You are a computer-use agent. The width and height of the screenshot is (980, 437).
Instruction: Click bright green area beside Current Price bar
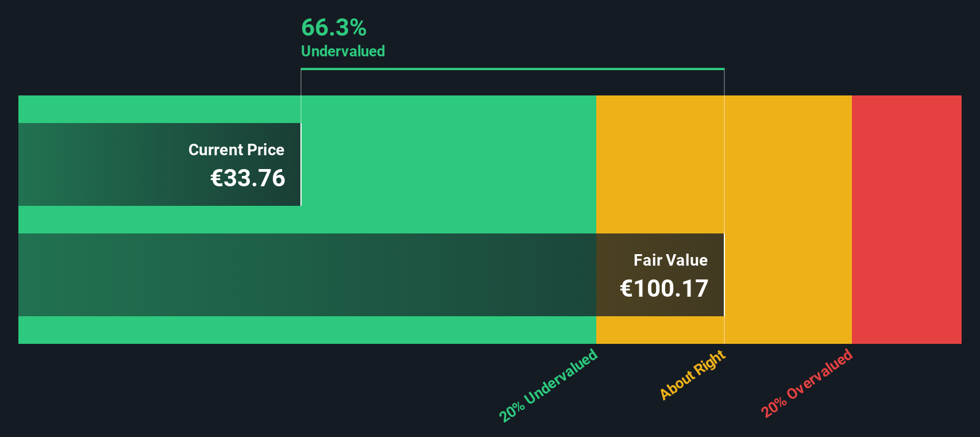point(449,164)
